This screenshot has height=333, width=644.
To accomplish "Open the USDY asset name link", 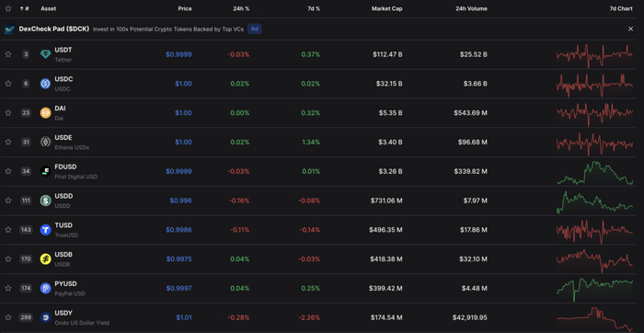I will (x=63, y=313).
